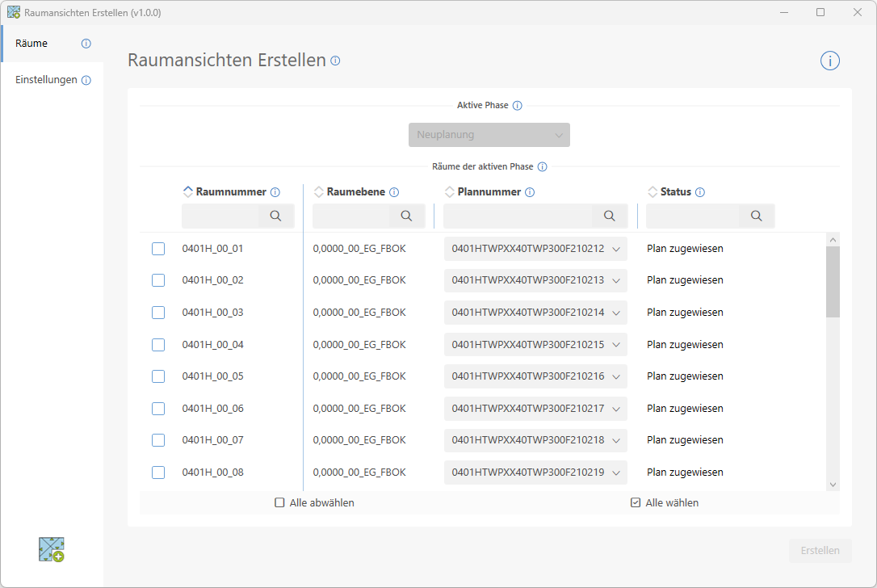Open the plan dropdown ending in F210216
This screenshot has height=588, width=877.
point(535,376)
